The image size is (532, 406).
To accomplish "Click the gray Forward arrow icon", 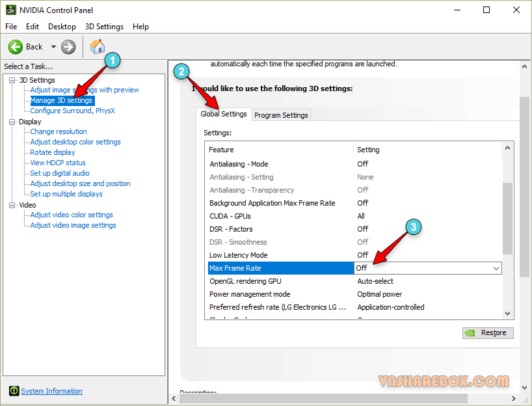I will tap(68, 47).
